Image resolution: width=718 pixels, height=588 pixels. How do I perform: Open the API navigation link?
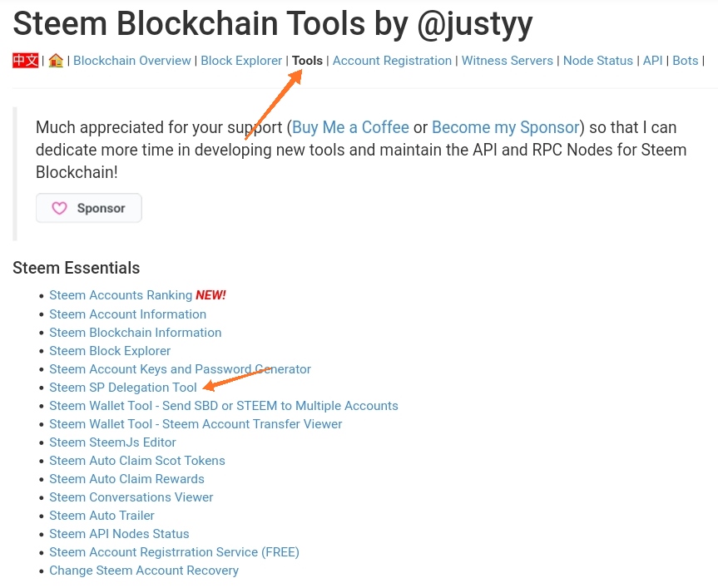[652, 61]
